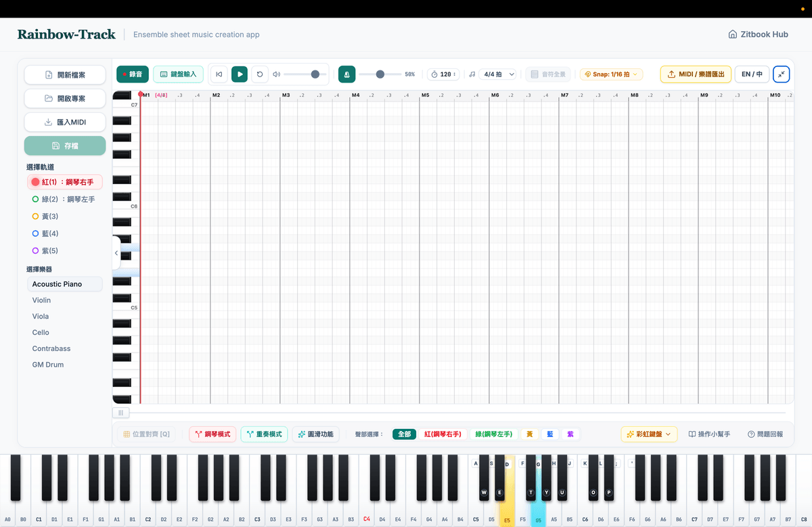The height and width of the screenshot is (527, 812).
Task: Select the 黃(3) track
Action: pos(65,216)
